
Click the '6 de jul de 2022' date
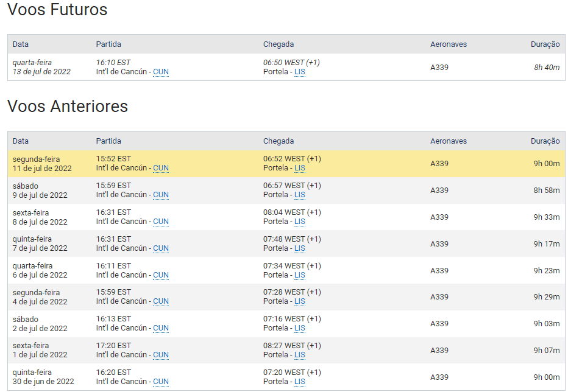click(x=40, y=275)
